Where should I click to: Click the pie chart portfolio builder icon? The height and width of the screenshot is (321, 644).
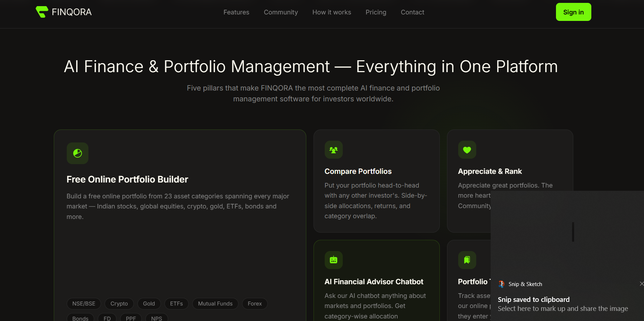tap(78, 153)
